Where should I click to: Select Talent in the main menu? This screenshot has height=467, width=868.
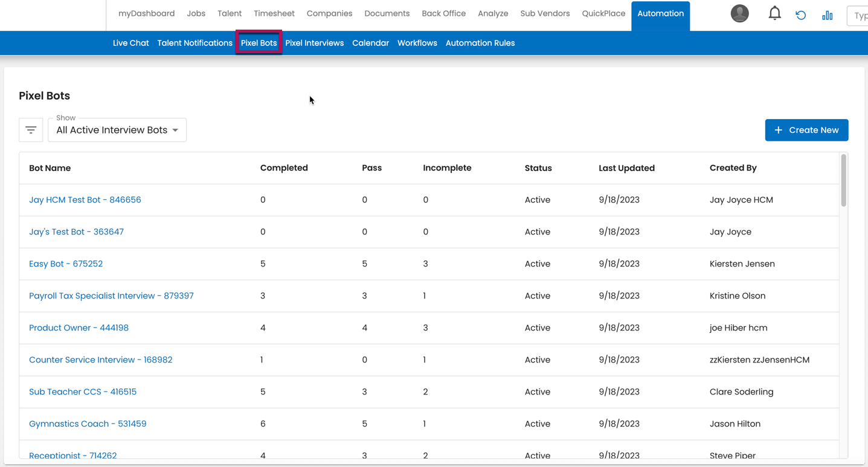point(229,13)
